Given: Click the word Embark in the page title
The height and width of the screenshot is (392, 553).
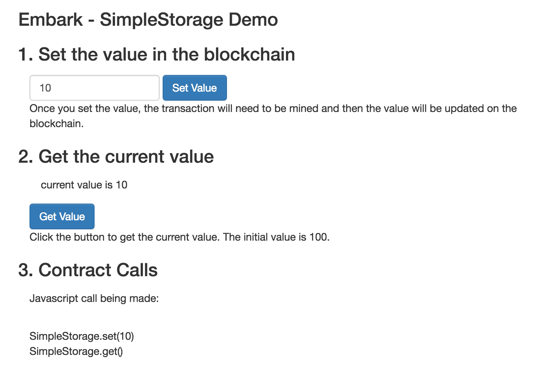Looking at the screenshot, I should tap(51, 20).
